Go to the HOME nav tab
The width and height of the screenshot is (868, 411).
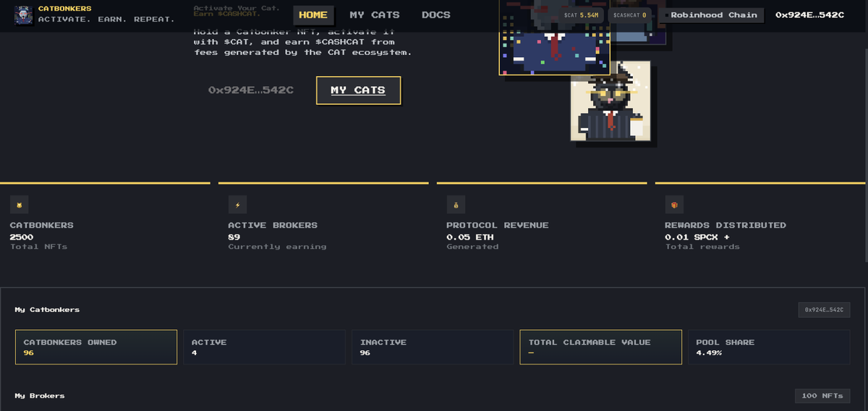(313, 14)
